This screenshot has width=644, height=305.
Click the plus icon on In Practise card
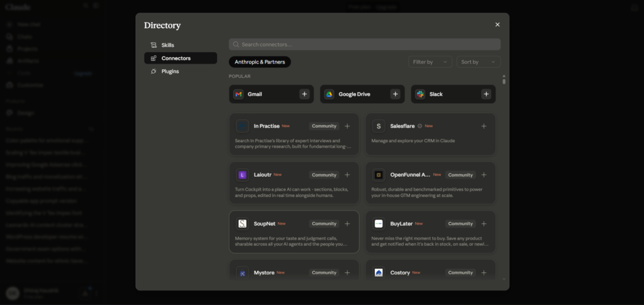(347, 126)
